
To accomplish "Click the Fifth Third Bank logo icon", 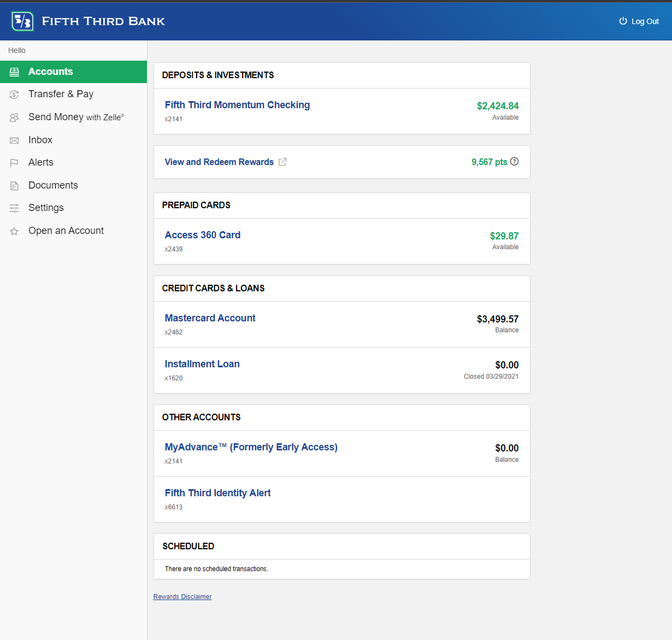I will click(22, 21).
